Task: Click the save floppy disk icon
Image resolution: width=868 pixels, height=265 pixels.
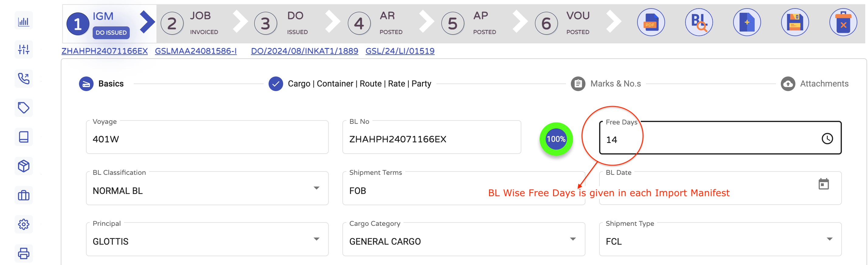Action: tap(795, 22)
